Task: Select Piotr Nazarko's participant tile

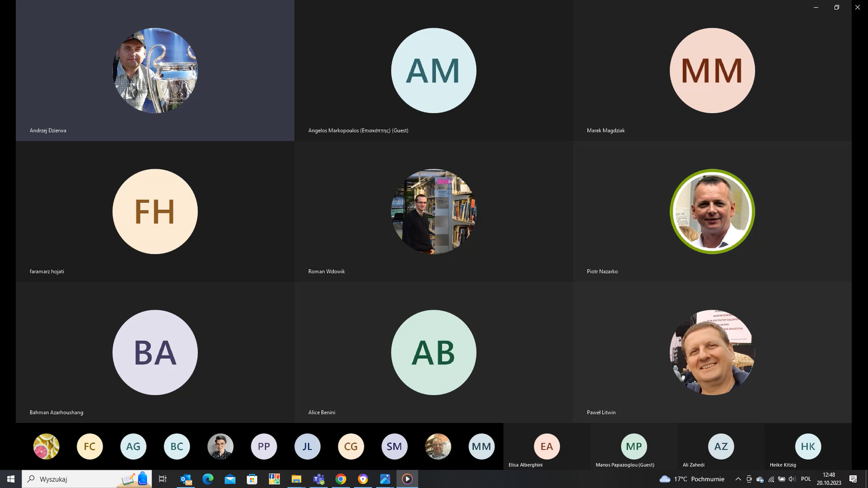Action: point(712,211)
